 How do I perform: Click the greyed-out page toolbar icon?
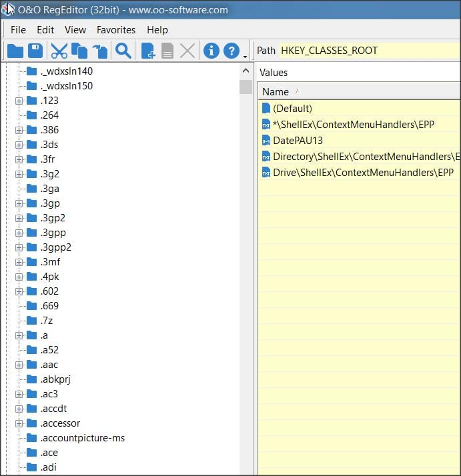167,51
